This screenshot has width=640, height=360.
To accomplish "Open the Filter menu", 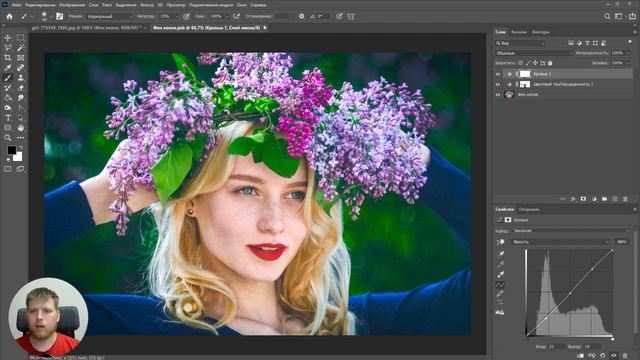I will click(147, 5).
